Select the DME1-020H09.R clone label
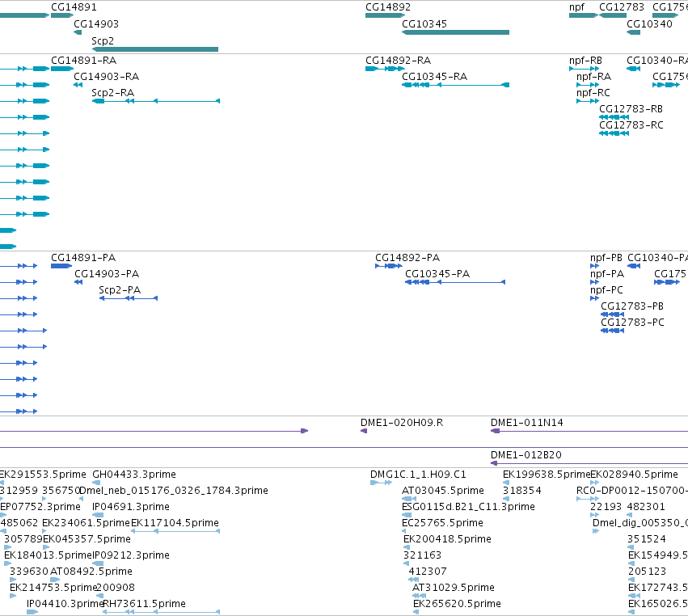This screenshot has width=688, height=616. click(x=402, y=423)
